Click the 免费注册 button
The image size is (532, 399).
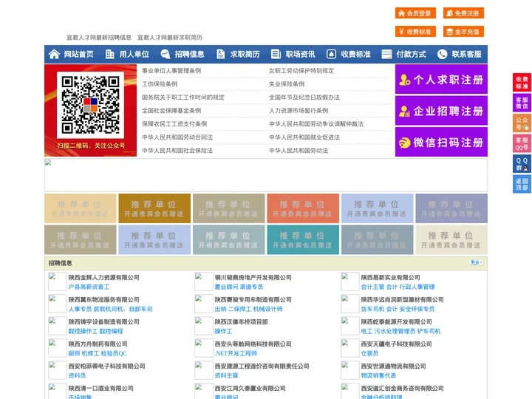pyautogui.click(x=463, y=13)
